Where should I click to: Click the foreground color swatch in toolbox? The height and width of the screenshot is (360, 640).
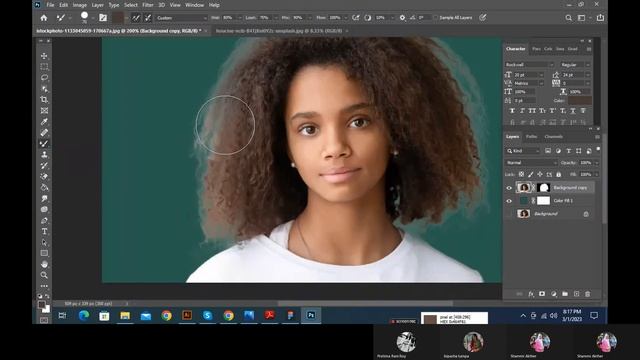pyautogui.click(x=42, y=305)
